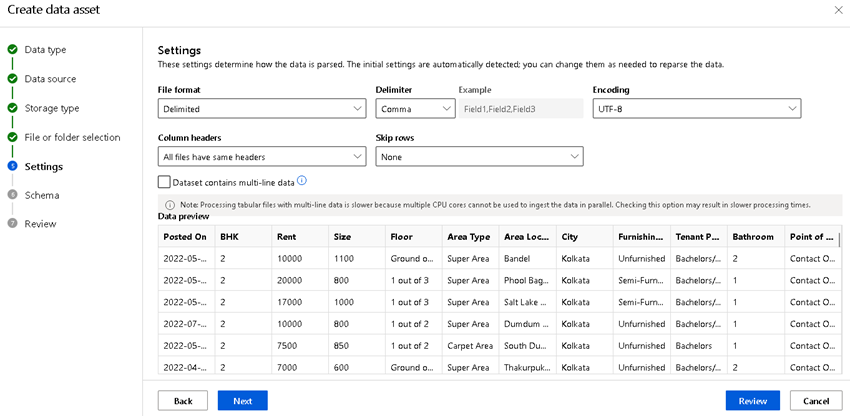Expand the Column headers dropdown
The height and width of the screenshot is (416, 850).
pos(262,157)
